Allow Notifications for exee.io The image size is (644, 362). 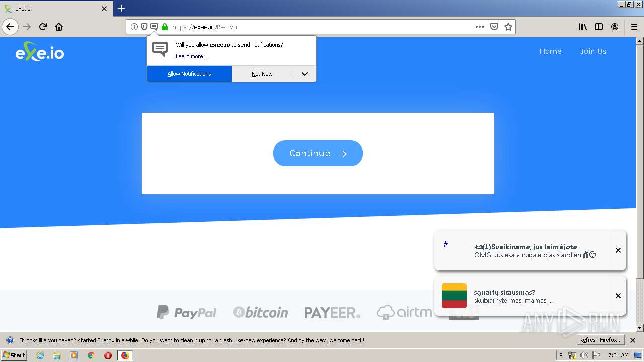tap(189, 74)
